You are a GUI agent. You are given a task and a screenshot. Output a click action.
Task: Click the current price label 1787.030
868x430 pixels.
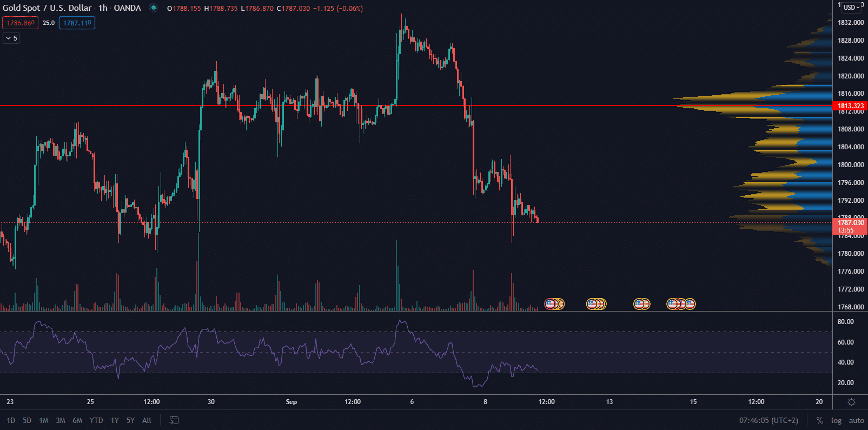click(x=851, y=223)
